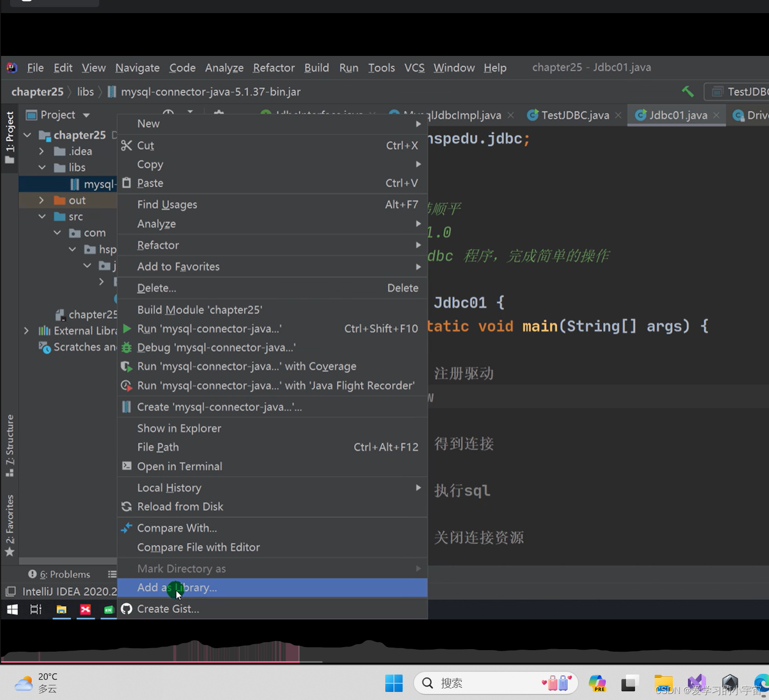Screen dimensions: 769x700
Task: Select Find Usages from context menu
Action: click(x=272, y=204)
